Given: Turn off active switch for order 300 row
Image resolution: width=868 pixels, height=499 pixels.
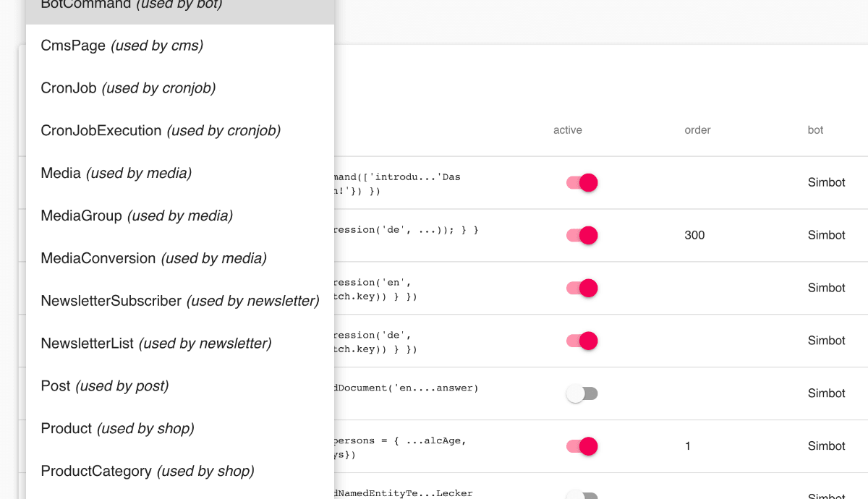Looking at the screenshot, I should coord(582,235).
